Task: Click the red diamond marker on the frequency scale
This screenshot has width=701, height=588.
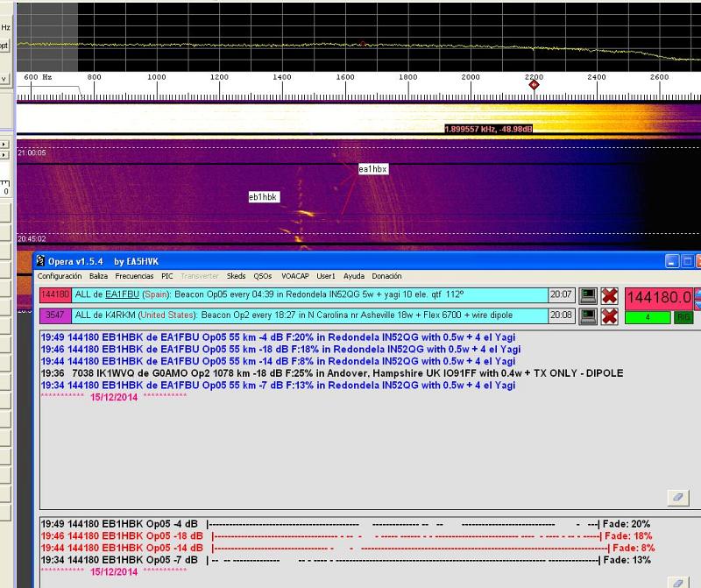Action: (x=534, y=84)
